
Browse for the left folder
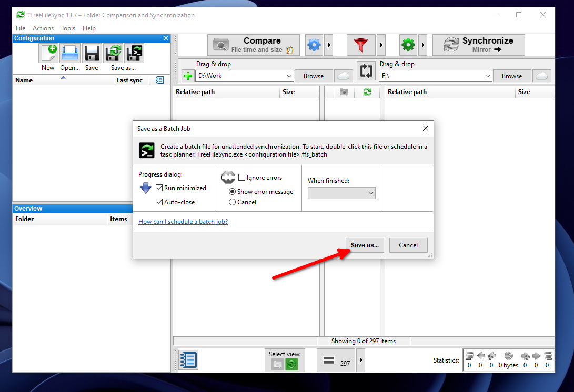[314, 76]
